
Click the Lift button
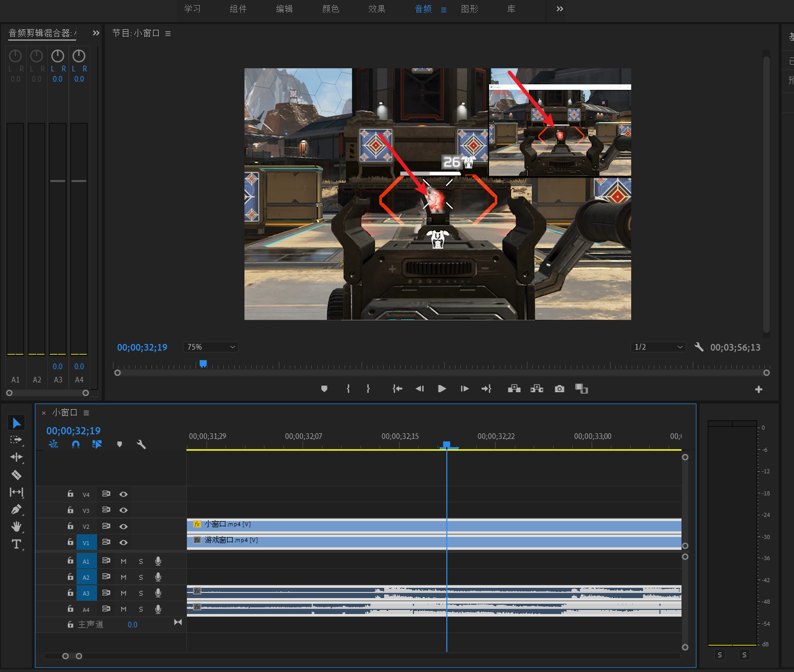point(514,389)
